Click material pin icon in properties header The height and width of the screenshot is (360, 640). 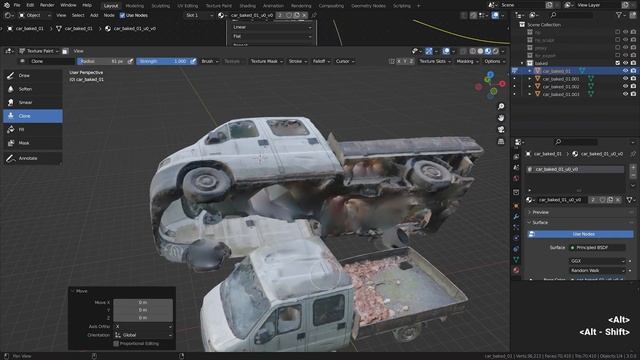(633, 154)
